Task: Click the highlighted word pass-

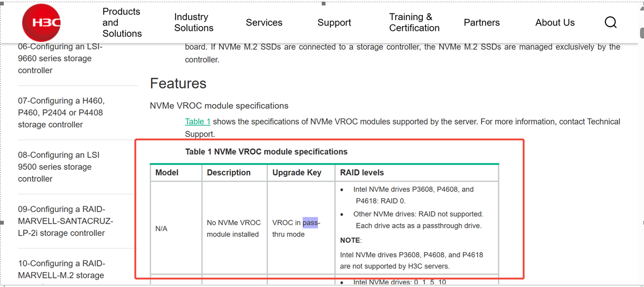Action: [x=310, y=223]
